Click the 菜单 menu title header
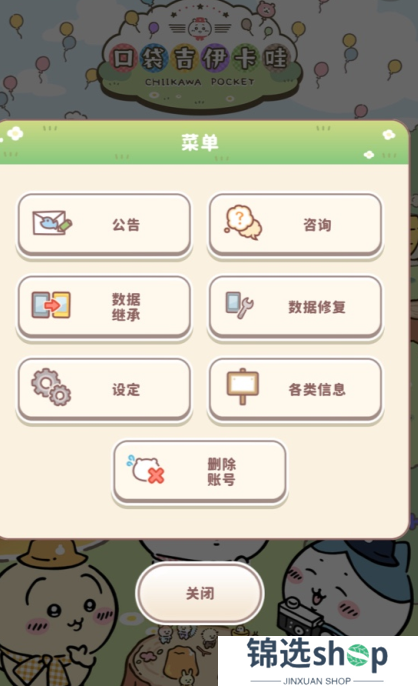The width and height of the screenshot is (418, 686). click(200, 143)
